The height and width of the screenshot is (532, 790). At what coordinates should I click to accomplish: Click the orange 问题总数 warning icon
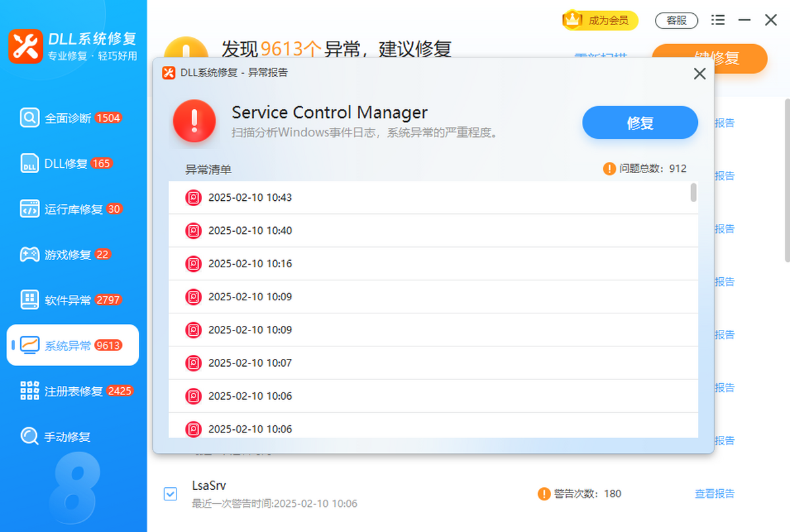coord(610,169)
